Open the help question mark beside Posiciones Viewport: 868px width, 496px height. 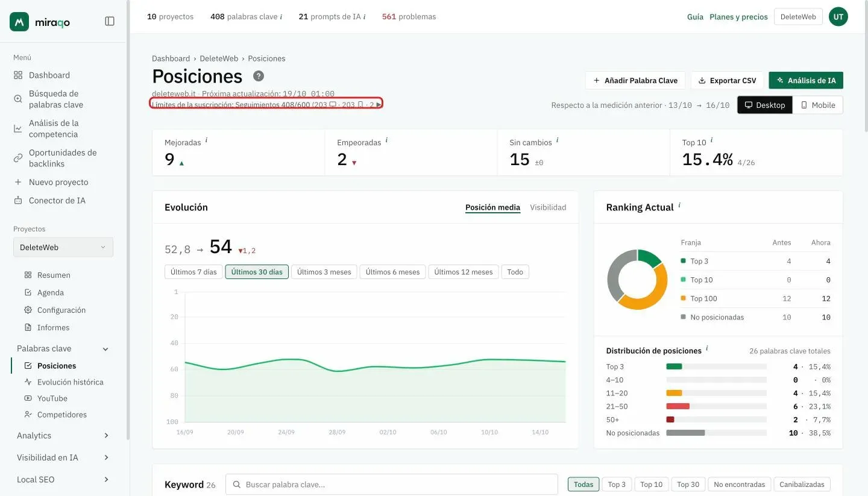pos(259,76)
